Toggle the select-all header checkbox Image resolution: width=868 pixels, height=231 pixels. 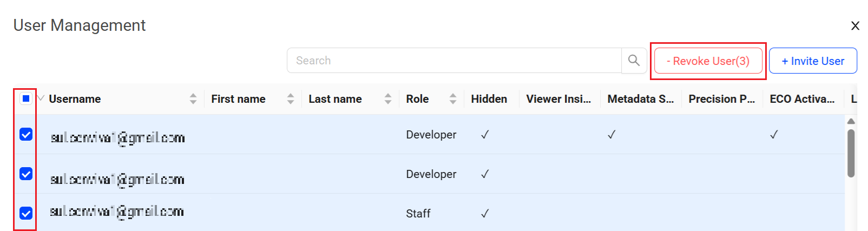[x=25, y=98]
